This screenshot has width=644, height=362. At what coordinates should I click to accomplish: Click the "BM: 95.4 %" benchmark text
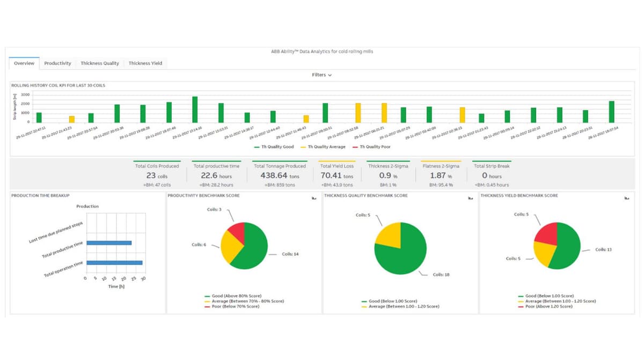441,185
